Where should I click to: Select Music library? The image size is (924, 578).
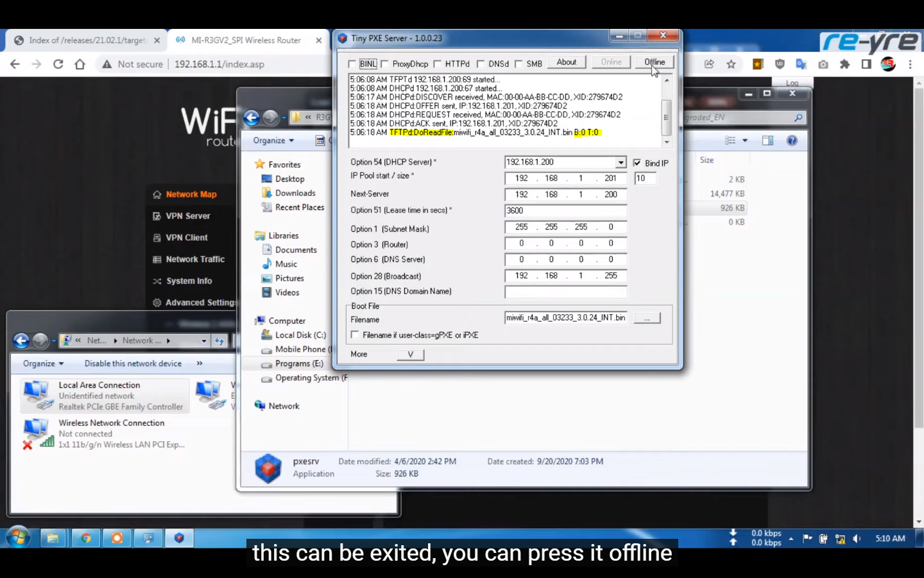286,264
